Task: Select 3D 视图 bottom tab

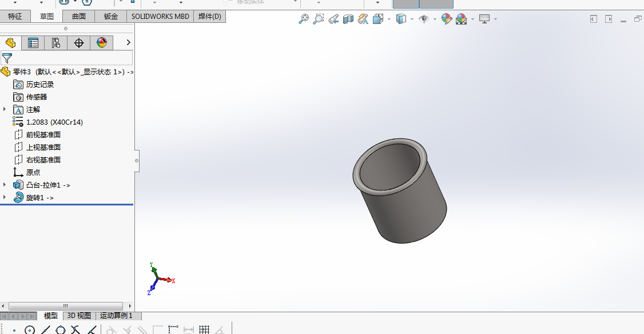Action: pyautogui.click(x=79, y=316)
